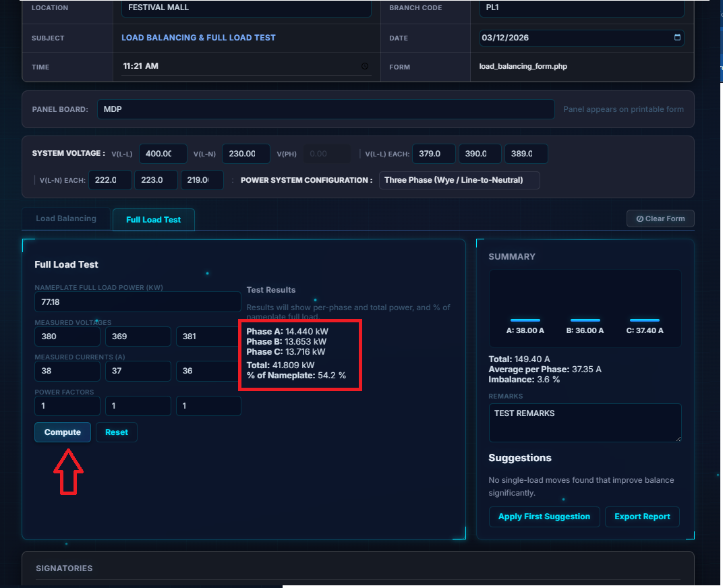Open the calendar picker in the Date field

click(x=677, y=38)
